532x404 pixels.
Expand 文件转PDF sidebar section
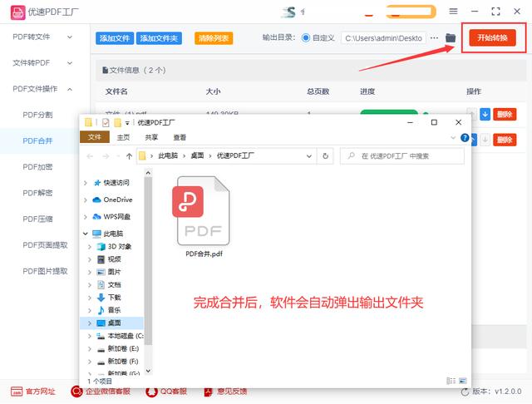pos(70,63)
